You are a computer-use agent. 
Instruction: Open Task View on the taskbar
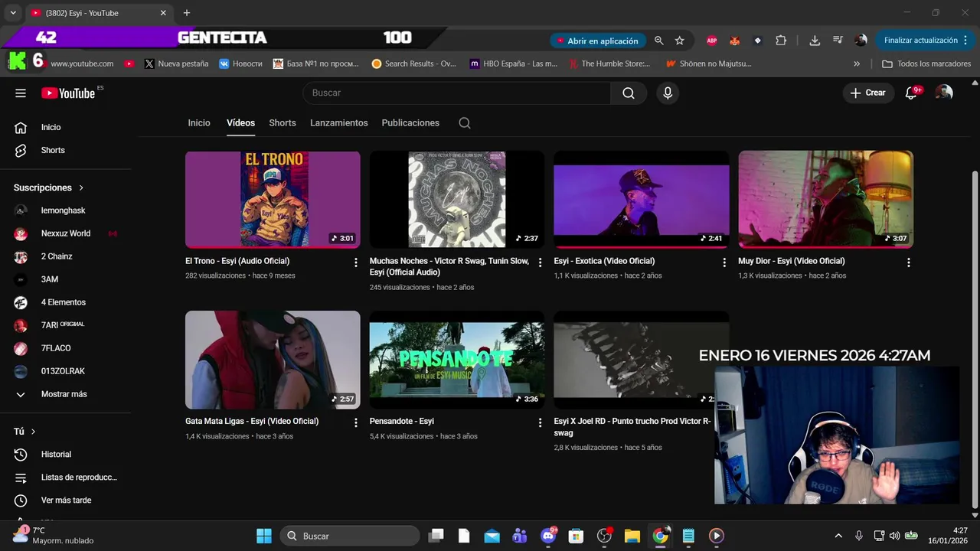pos(436,536)
